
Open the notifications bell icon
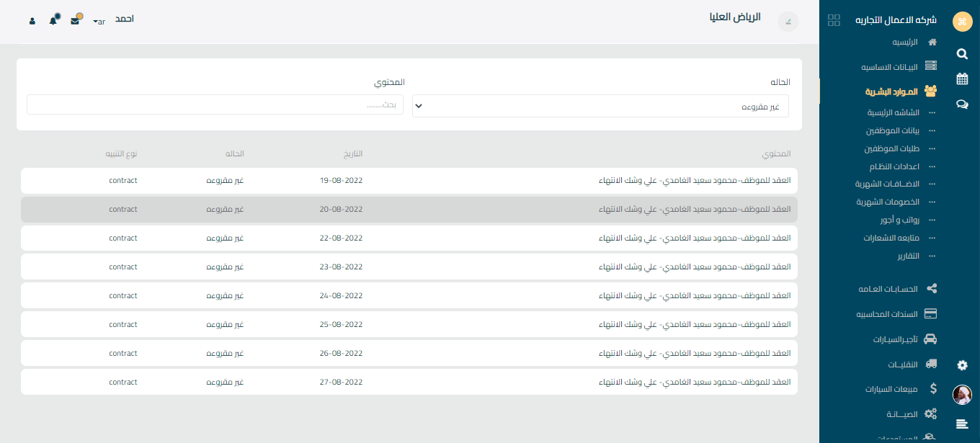[x=53, y=21]
